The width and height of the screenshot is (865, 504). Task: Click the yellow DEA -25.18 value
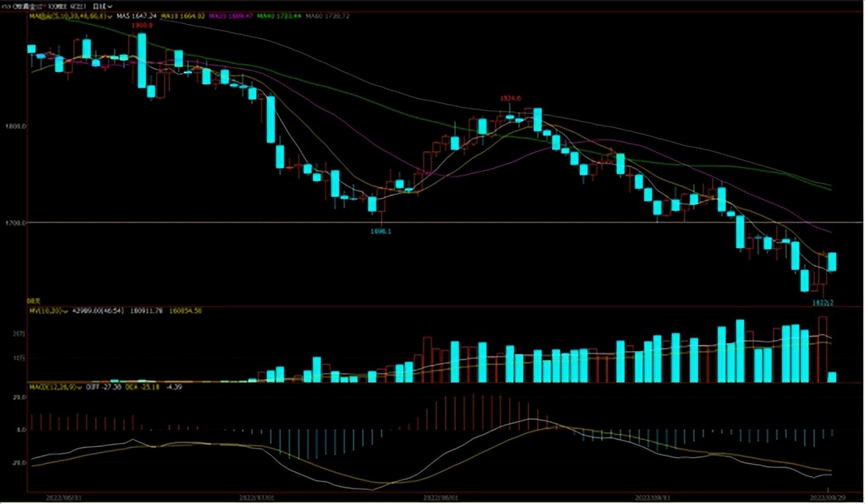[x=142, y=387]
